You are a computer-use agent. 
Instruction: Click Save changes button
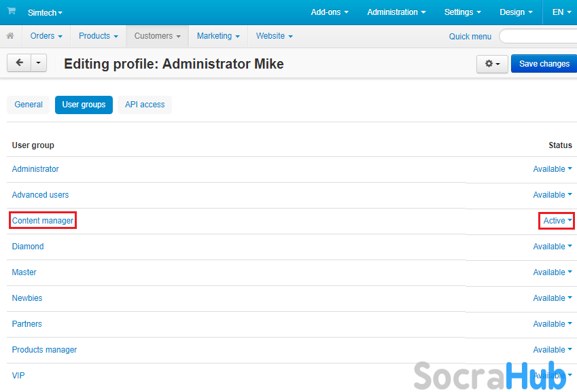544,64
